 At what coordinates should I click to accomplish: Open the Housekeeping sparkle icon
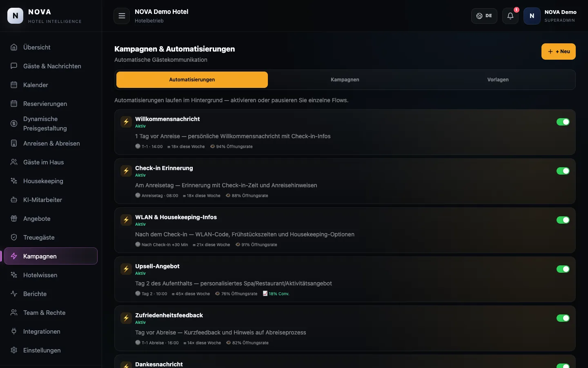14,181
